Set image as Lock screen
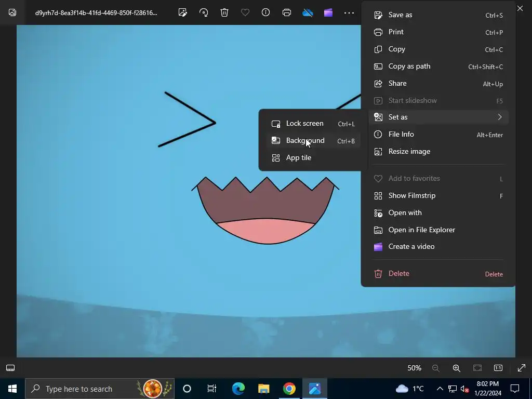The image size is (532, 399). pyautogui.click(x=313, y=124)
